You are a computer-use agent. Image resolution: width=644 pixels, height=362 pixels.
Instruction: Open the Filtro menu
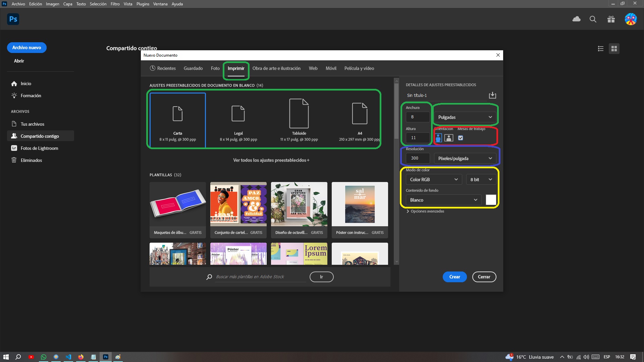coord(115,4)
